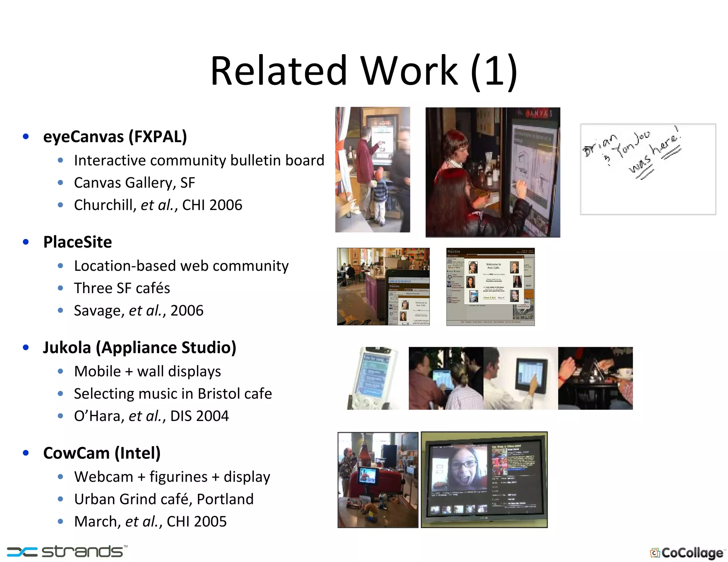This screenshot has width=728, height=562.
Task: Select "Selecting music in Bristol cafe" bullet
Action: [x=173, y=394]
